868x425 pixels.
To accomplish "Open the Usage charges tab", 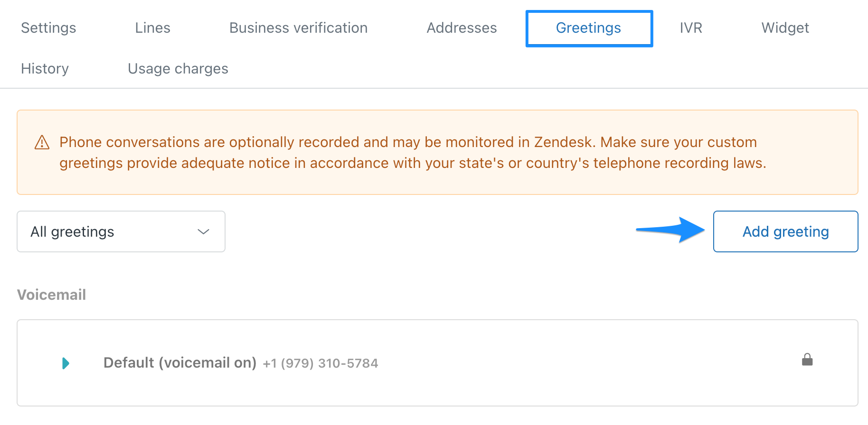I will click(178, 69).
